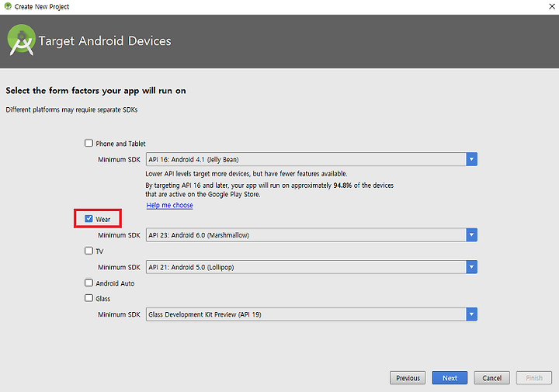Open TV Minimum SDK dropdown arrow
The width and height of the screenshot is (559, 392).
(x=471, y=267)
